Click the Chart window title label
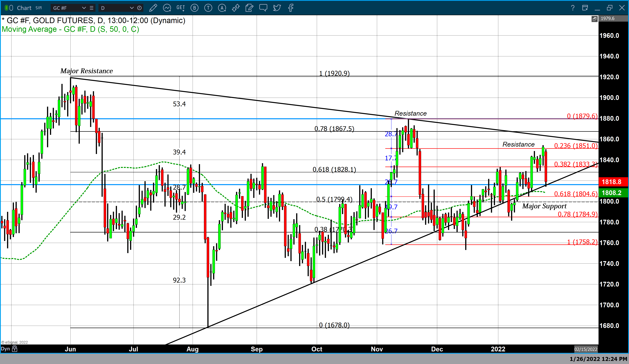This screenshot has width=629, height=364. pyautogui.click(x=24, y=8)
